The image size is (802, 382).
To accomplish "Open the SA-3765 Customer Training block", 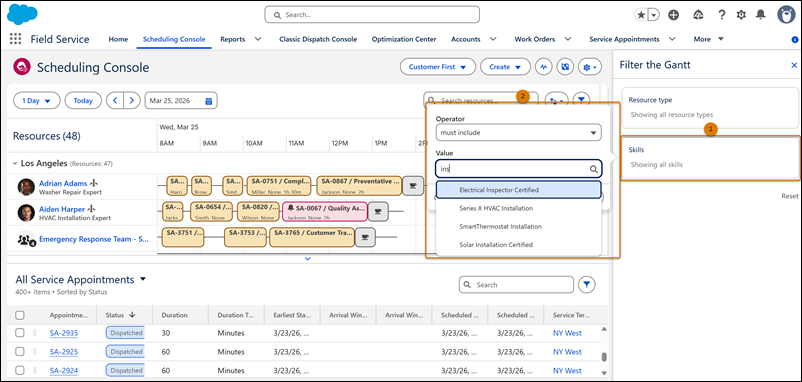I will [311, 237].
